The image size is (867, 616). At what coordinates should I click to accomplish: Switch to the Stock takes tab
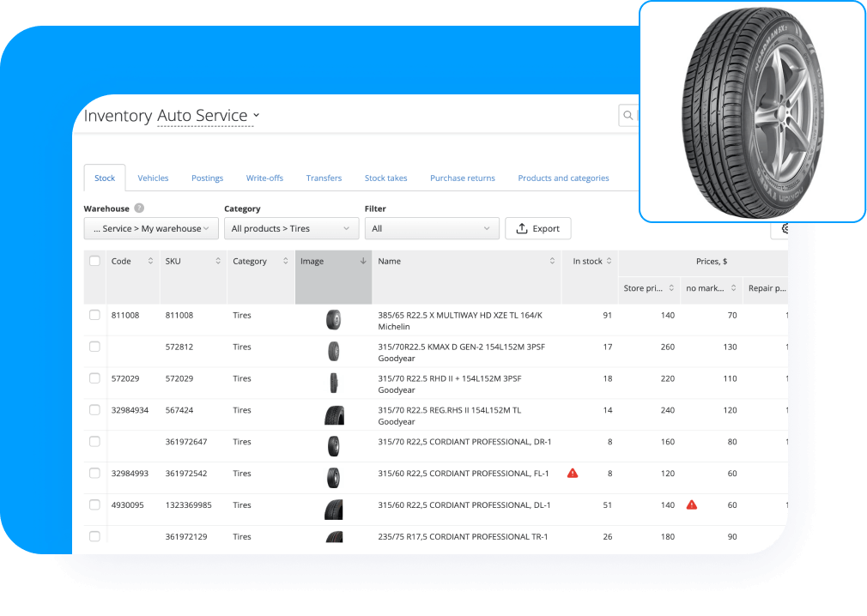tap(385, 178)
